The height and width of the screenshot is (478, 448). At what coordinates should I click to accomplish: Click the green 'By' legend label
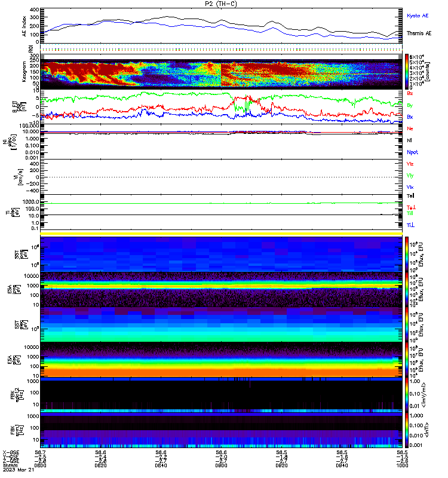pos(410,105)
